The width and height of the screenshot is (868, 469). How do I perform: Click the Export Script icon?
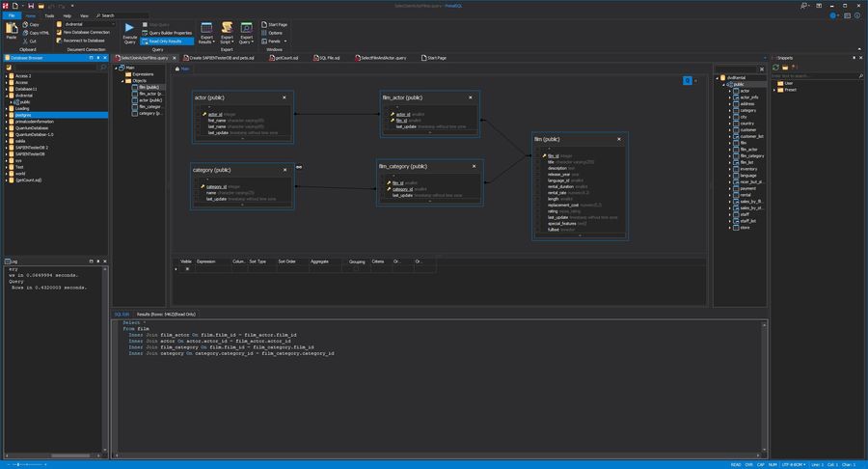(227, 28)
